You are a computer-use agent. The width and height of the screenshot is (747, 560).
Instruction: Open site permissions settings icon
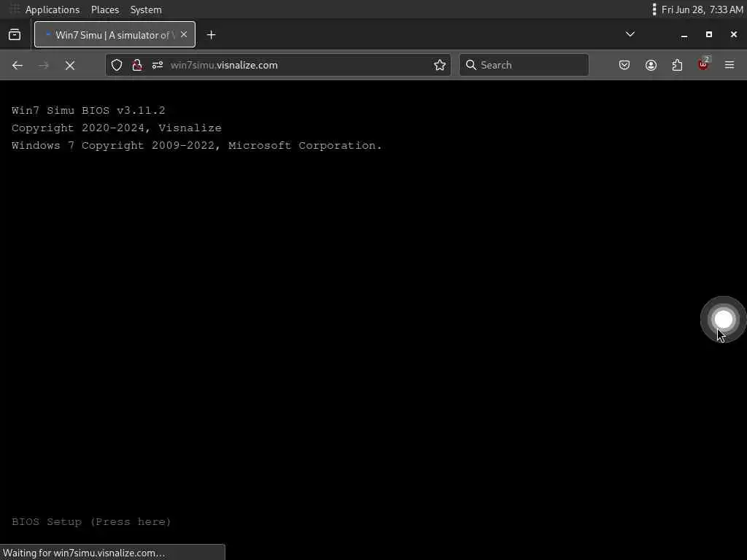[x=158, y=65]
